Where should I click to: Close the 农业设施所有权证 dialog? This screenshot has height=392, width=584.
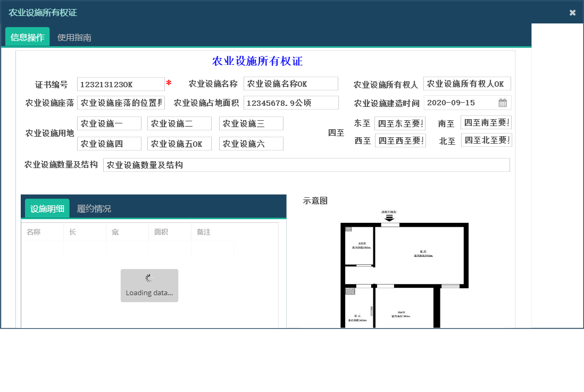pyautogui.click(x=573, y=12)
